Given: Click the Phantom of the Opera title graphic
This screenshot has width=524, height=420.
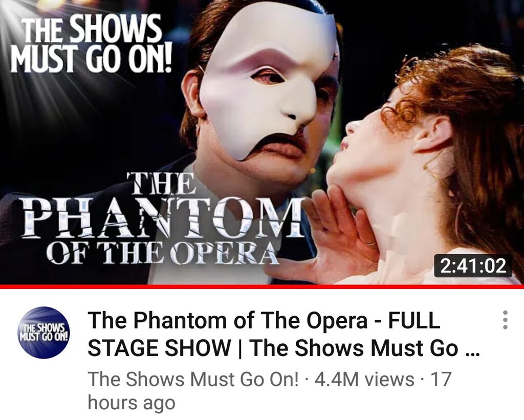Looking at the screenshot, I should tap(163, 218).
